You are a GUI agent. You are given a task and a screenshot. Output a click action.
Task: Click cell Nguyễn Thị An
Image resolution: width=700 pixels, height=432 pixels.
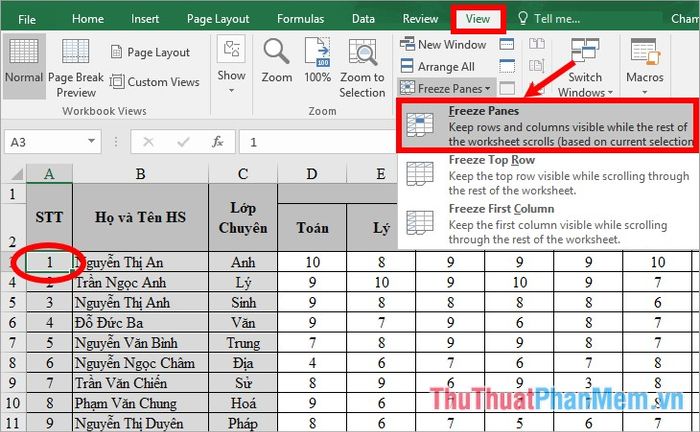click(140, 262)
